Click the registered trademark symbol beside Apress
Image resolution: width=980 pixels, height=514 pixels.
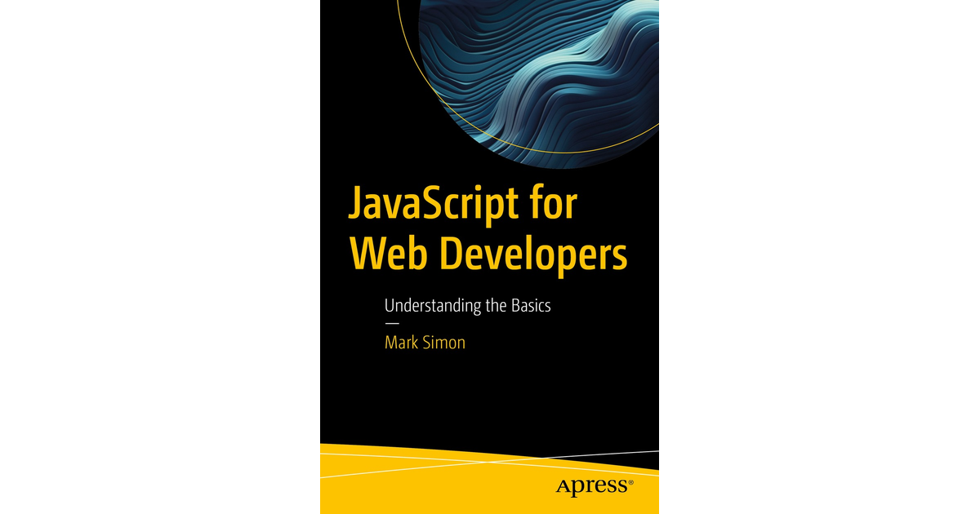(630, 482)
